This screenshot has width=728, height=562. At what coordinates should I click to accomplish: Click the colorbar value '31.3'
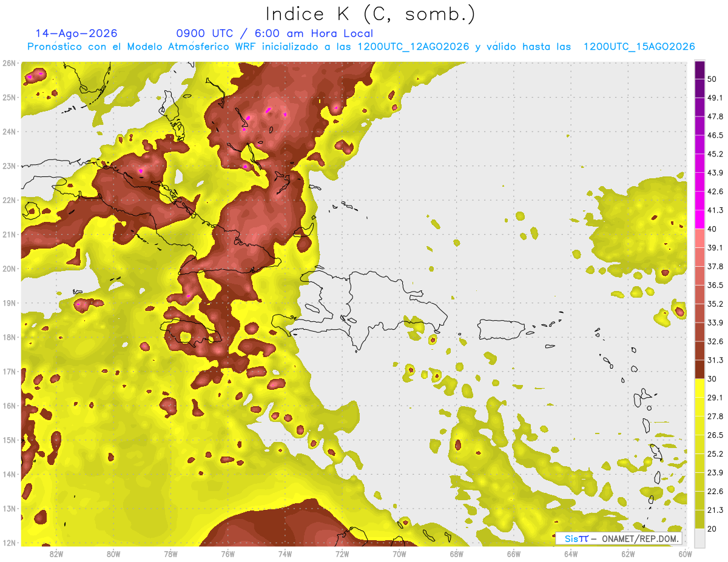pyautogui.click(x=715, y=360)
